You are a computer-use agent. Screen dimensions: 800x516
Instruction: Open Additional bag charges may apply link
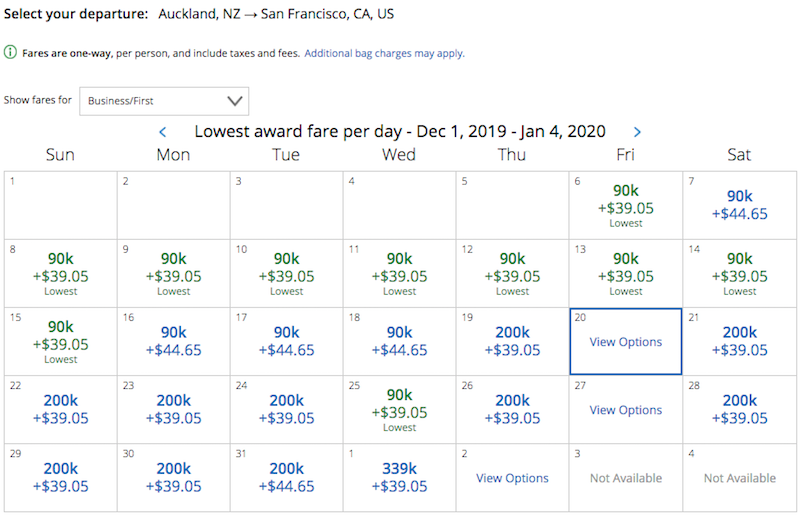coord(384,53)
